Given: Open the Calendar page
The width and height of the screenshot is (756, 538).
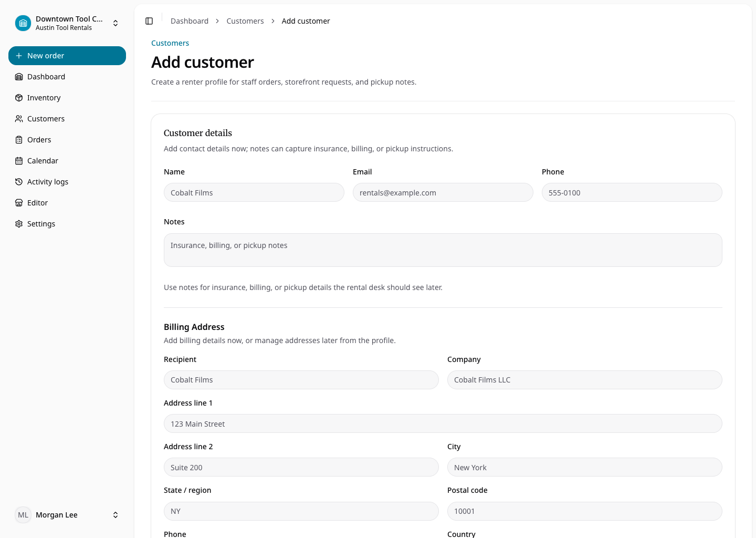Looking at the screenshot, I should click(67, 161).
